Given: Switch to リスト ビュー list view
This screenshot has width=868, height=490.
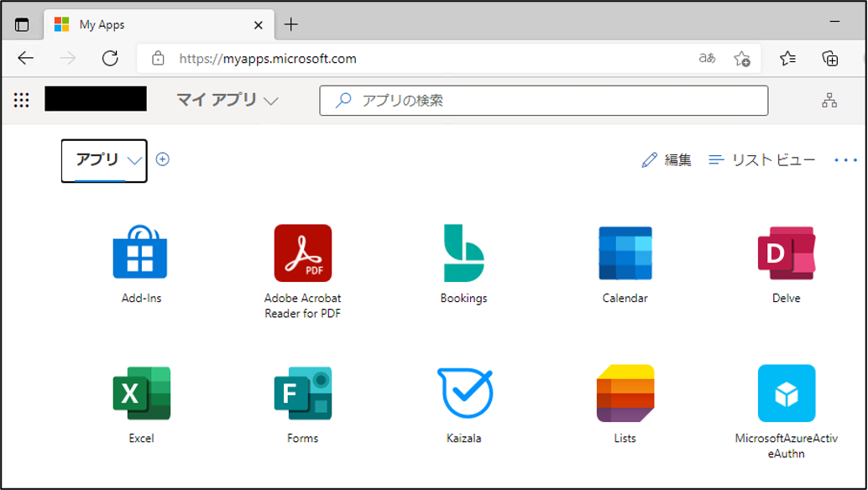Looking at the screenshot, I should coord(761,160).
